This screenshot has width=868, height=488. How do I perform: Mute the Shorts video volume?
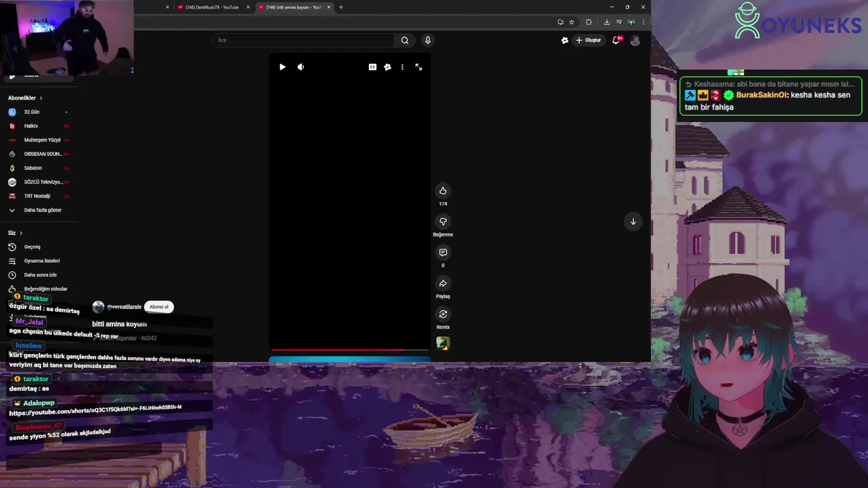coord(300,67)
